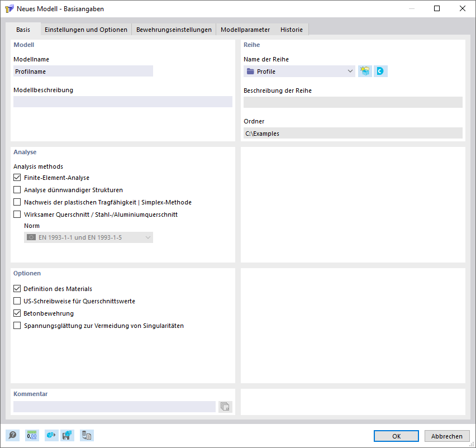476x448 pixels.
Task: Click blue C icon beside series name
Action: [x=380, y=72]
